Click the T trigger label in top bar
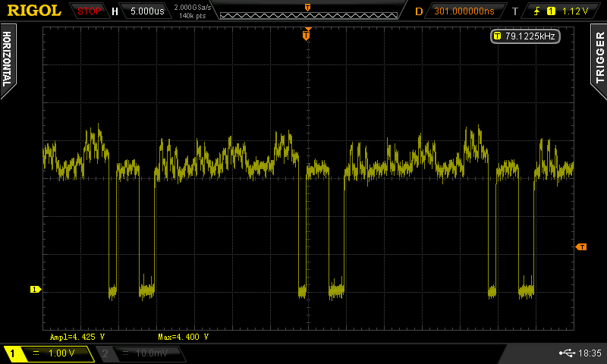This screenshot has width=607, height=364. (x=515, y=11)
